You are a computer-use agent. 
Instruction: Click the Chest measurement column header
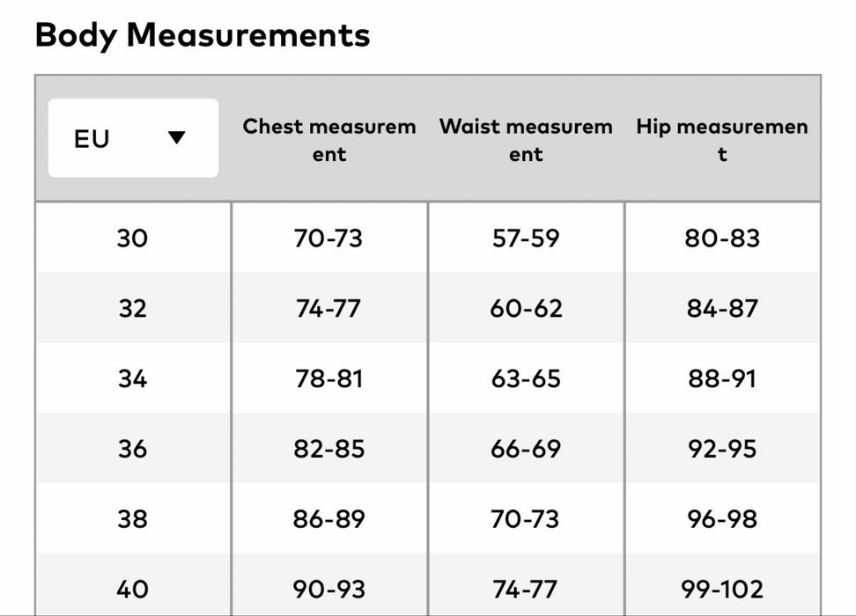(x=329, y=140)
